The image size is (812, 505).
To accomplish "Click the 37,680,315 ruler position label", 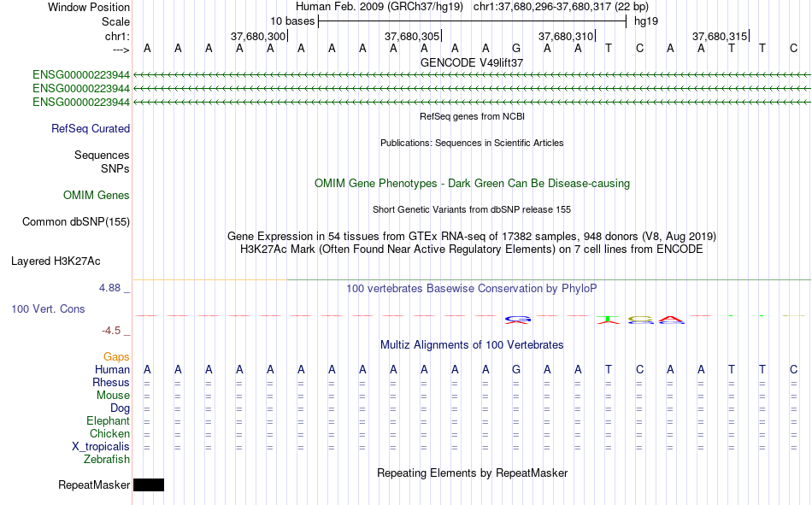I will point(720,36).
